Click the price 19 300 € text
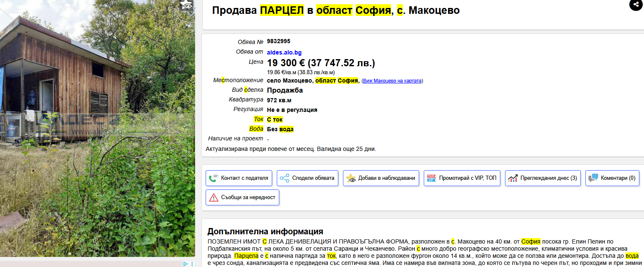 pos(286,63)
